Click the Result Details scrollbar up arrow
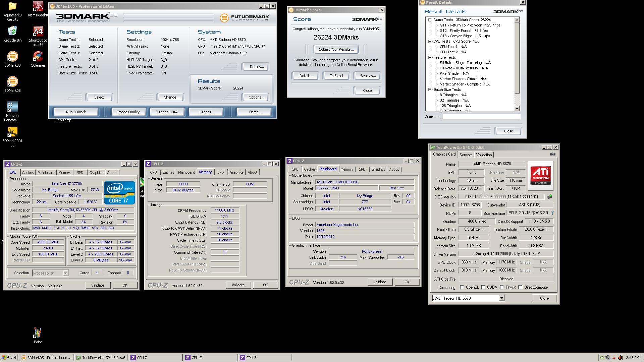This screenshot has height=362, width=644. click(x=517, y=20)
